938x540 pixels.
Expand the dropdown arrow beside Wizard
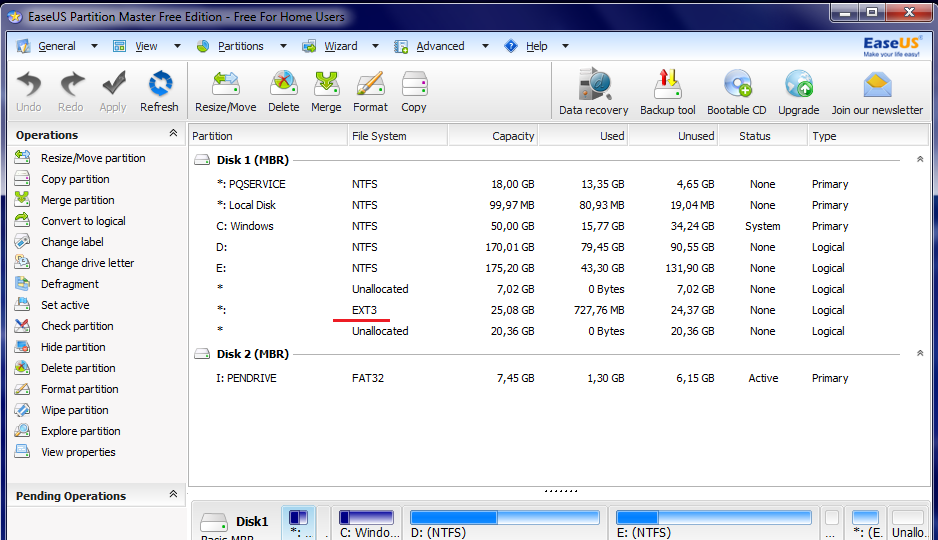click(x=375, y=46)
